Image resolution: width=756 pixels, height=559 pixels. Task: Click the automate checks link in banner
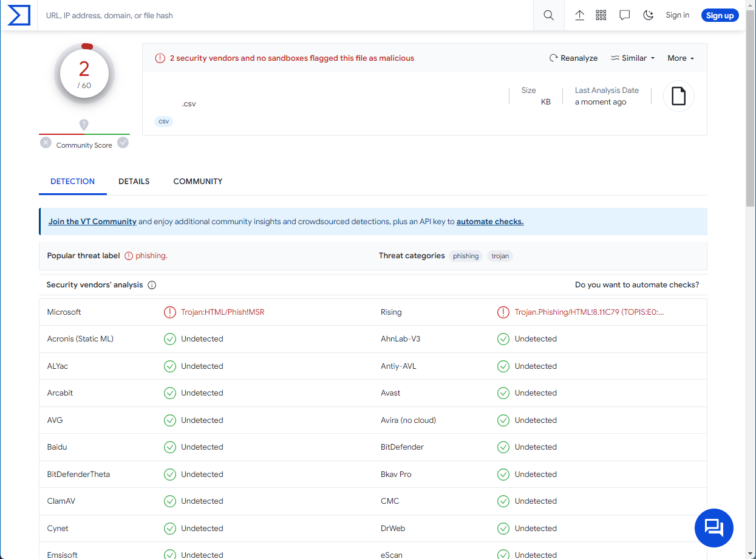490,222
